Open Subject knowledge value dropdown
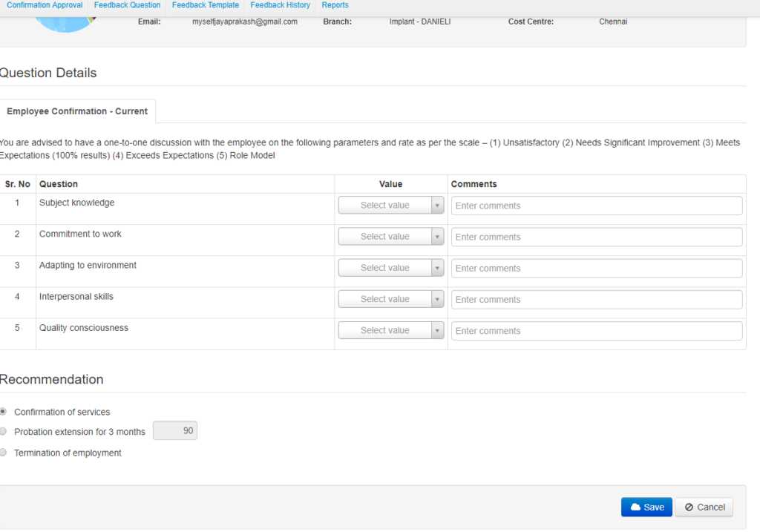This screenshot has height=532, width=760. point(390,206)
